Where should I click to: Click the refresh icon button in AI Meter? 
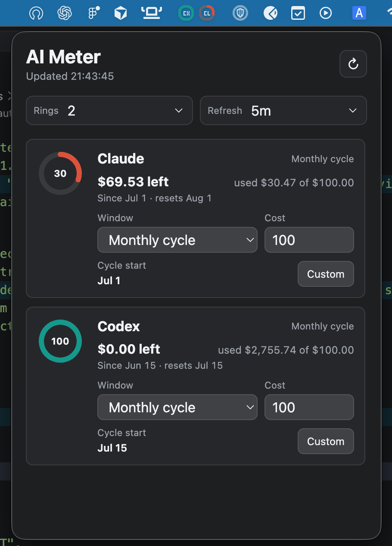click(x=353, y=64)
